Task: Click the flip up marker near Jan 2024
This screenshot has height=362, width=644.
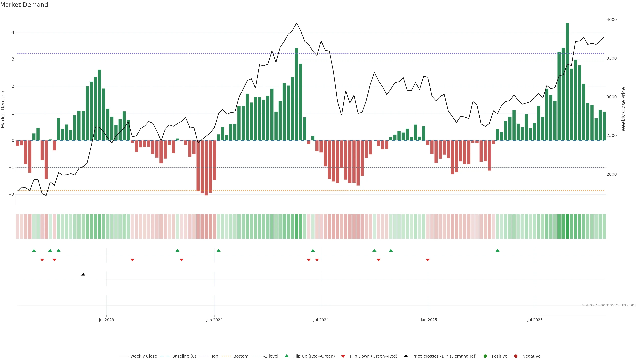Action: tap(219, 250)
